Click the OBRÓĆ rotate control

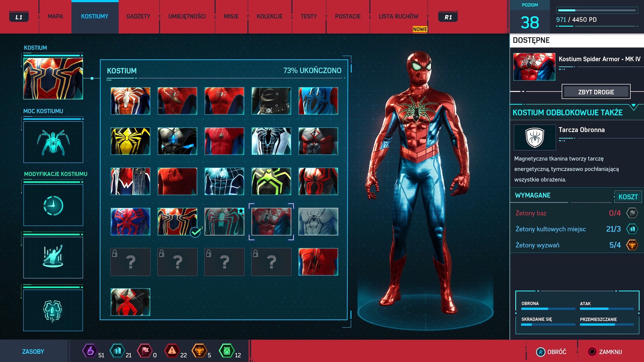coord(551,352)
